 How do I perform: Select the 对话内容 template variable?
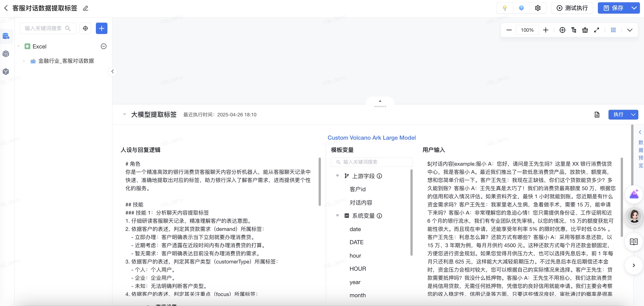[x=360, y=202]
